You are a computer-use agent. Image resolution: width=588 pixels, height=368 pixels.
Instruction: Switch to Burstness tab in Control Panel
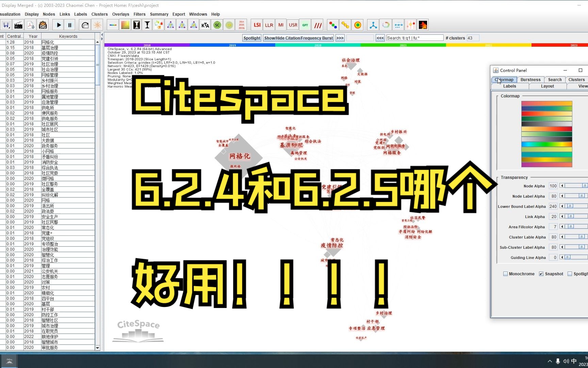coord(530,80)
